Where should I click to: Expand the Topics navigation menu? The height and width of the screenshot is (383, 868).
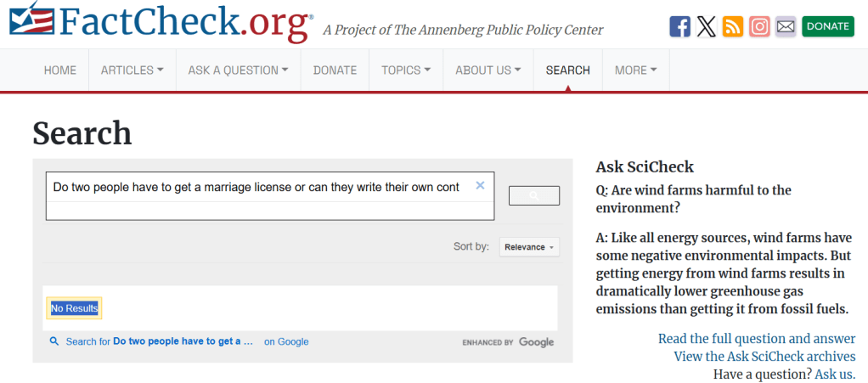coord(406,70)
